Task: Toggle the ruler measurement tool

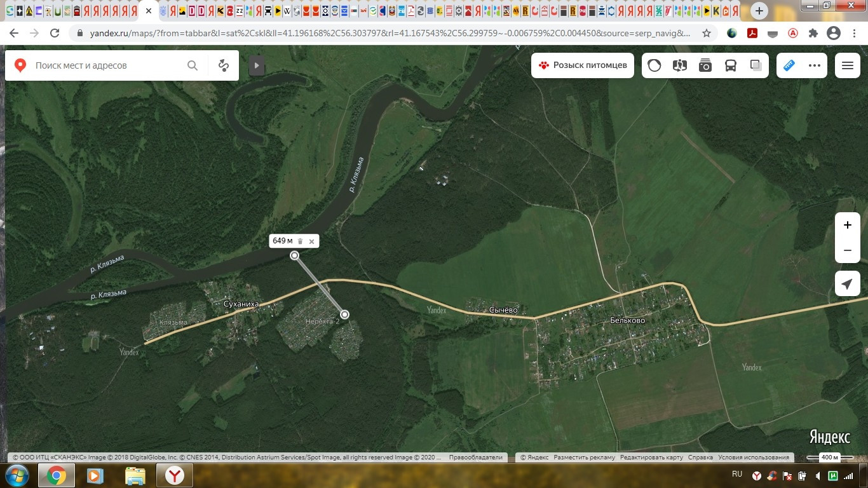Action: [x=789, y=65]
